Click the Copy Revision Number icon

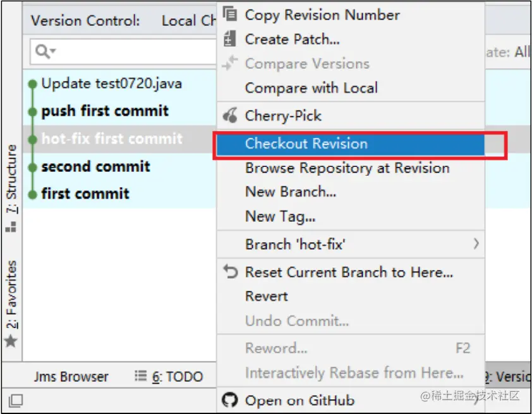[230, 14]
